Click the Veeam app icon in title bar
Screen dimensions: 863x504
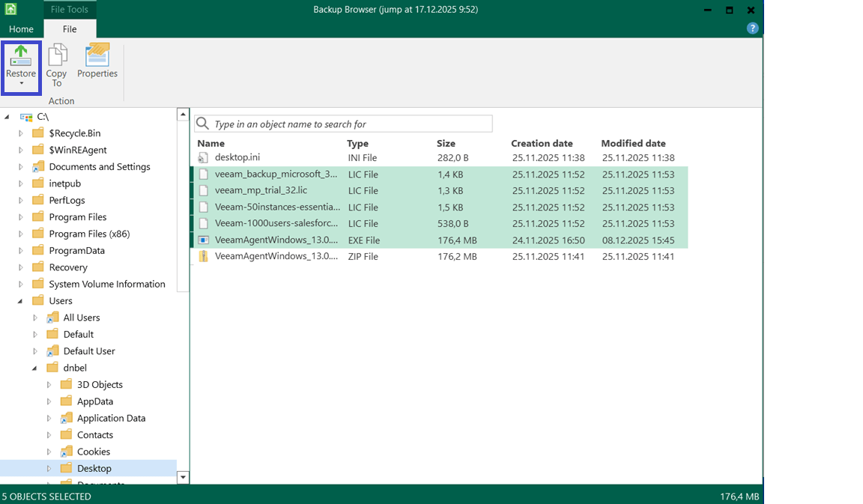[12, 10]
